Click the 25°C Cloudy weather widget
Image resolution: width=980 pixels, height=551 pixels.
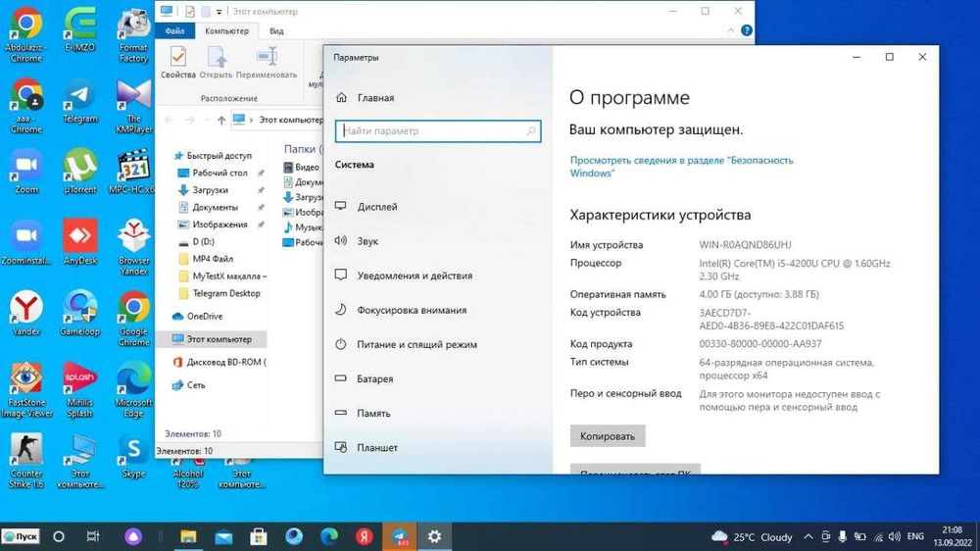tap(752, 536)
